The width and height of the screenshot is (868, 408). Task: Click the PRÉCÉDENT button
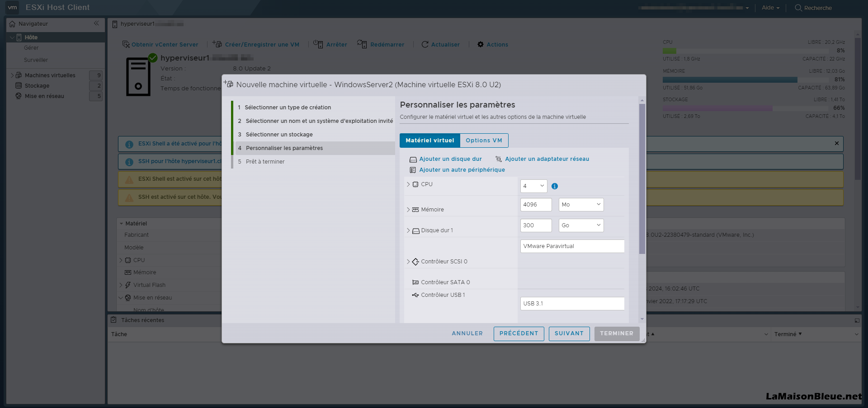tap(519, 333)
